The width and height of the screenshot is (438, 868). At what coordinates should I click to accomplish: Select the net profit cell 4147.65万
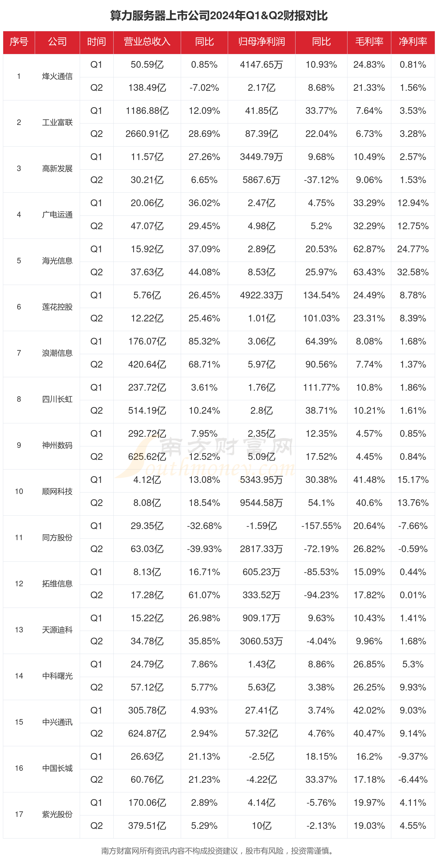[261, 65]
